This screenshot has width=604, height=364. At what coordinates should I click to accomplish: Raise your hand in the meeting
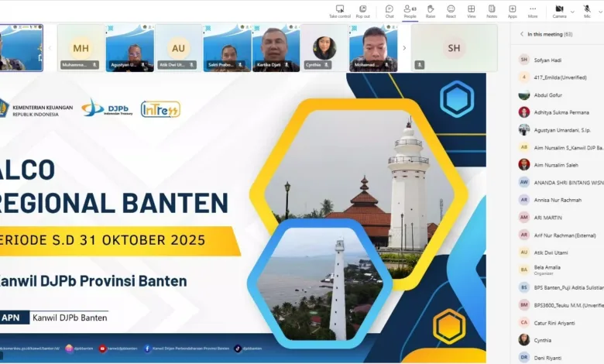[431, 10]
